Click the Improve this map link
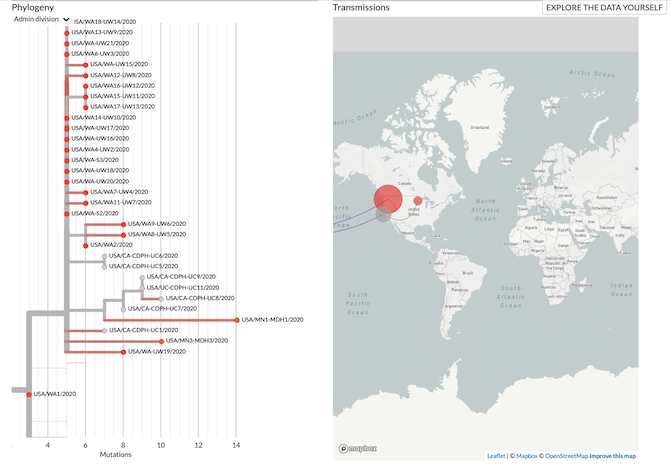Viewport: 670px width, 468px height. [613, 456]
